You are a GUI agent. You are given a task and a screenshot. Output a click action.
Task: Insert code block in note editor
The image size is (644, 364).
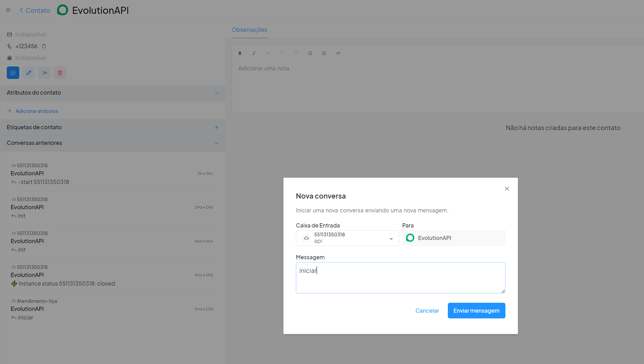(x=338, y=53)
